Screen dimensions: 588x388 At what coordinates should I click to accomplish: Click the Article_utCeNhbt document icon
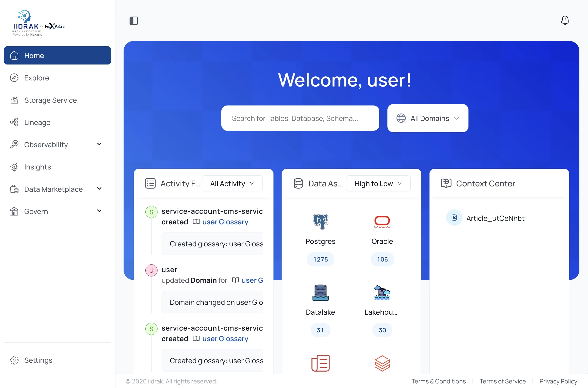pos(454,218)
